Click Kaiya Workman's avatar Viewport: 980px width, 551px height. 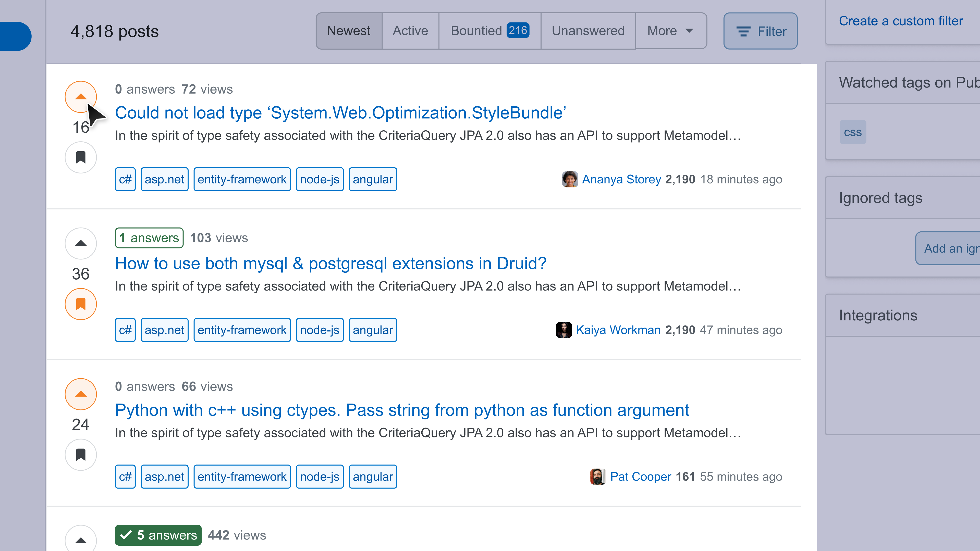click(x=563, y=330)
